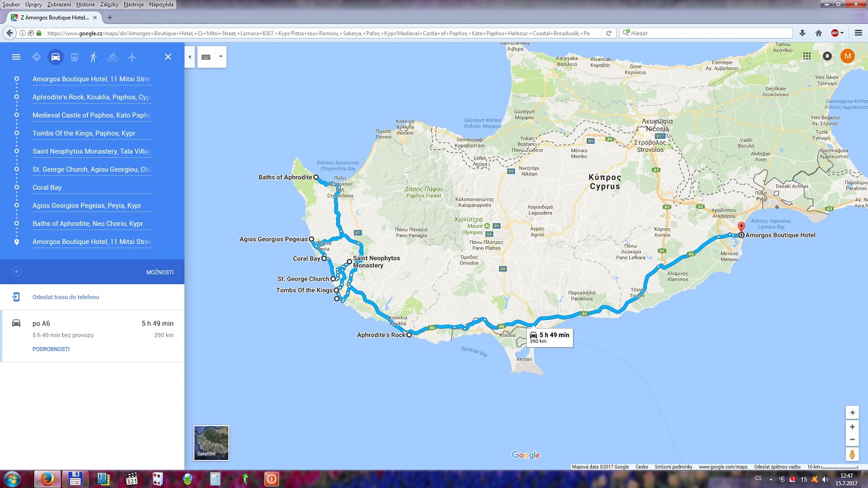The image size is (868, 488).
Task: Click Odeslat zpětnou vazbu link
Action: pyautogui.click(x=777, y=467)
